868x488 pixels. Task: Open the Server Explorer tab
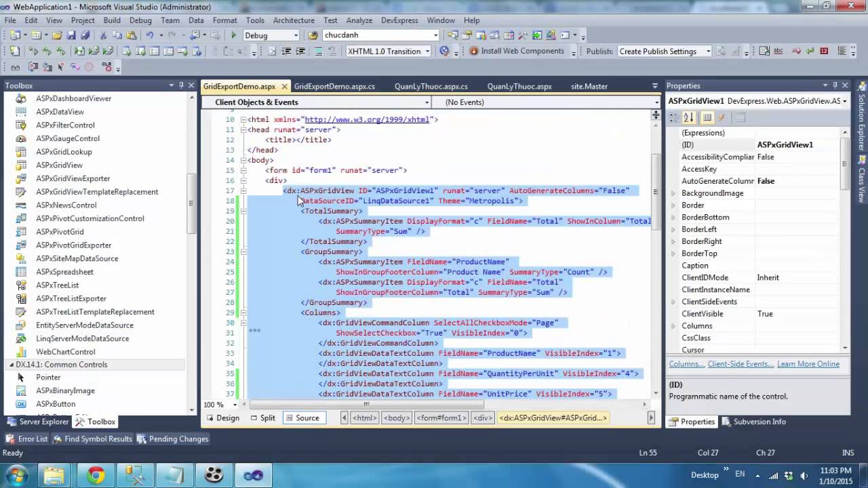coord(38,422)
